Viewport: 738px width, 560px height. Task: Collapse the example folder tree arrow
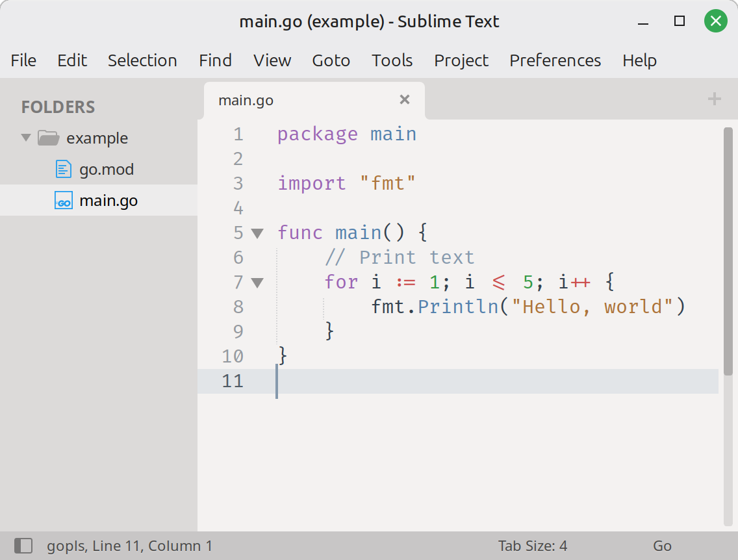(26, 138)
